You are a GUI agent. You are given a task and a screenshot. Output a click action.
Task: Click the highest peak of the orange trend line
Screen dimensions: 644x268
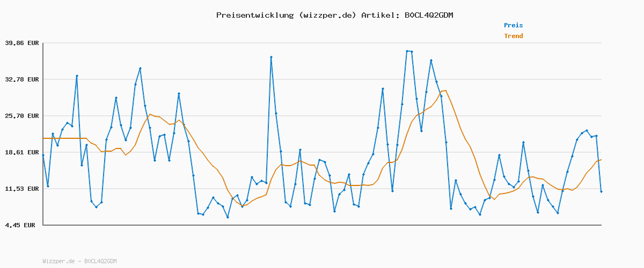point(445,91)
